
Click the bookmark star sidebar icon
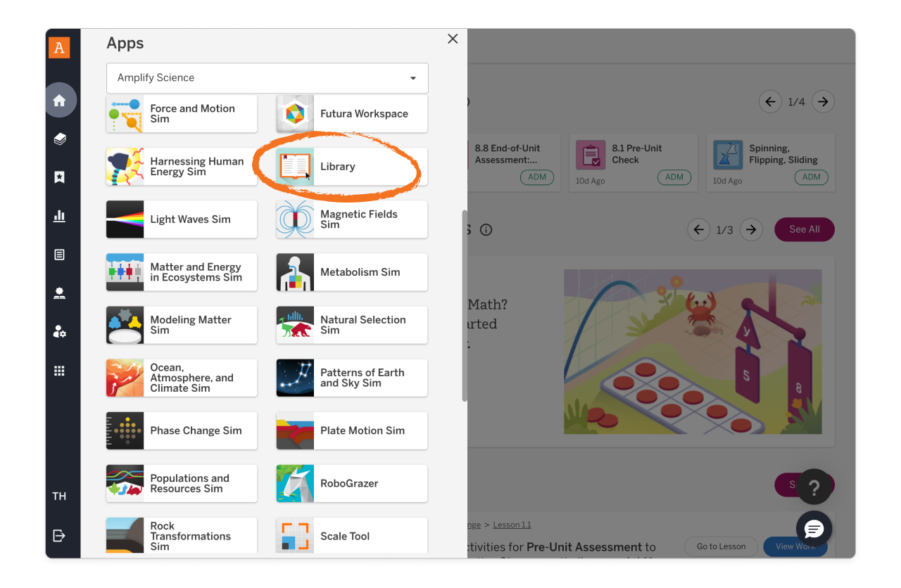(60, 177)
